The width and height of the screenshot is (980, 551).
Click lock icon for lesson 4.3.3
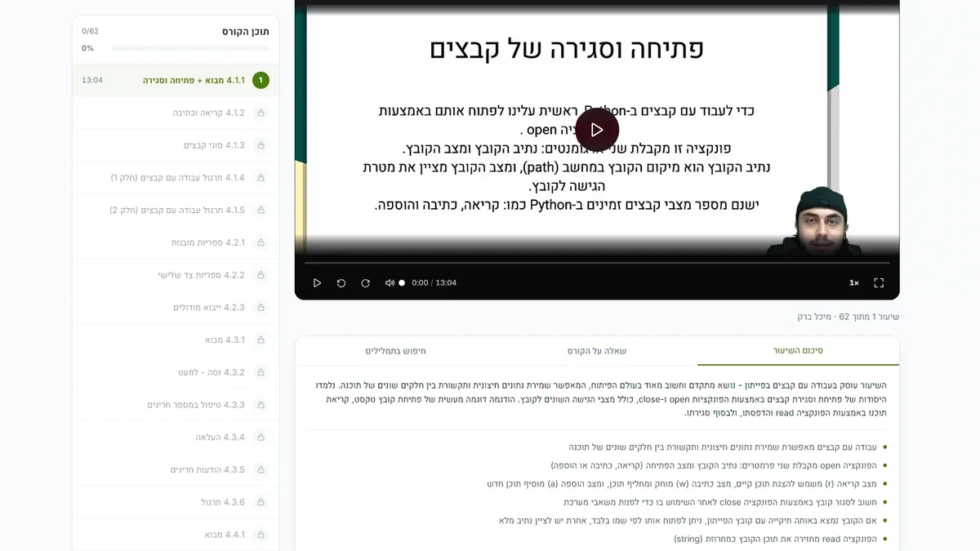[x=261, y=404]
